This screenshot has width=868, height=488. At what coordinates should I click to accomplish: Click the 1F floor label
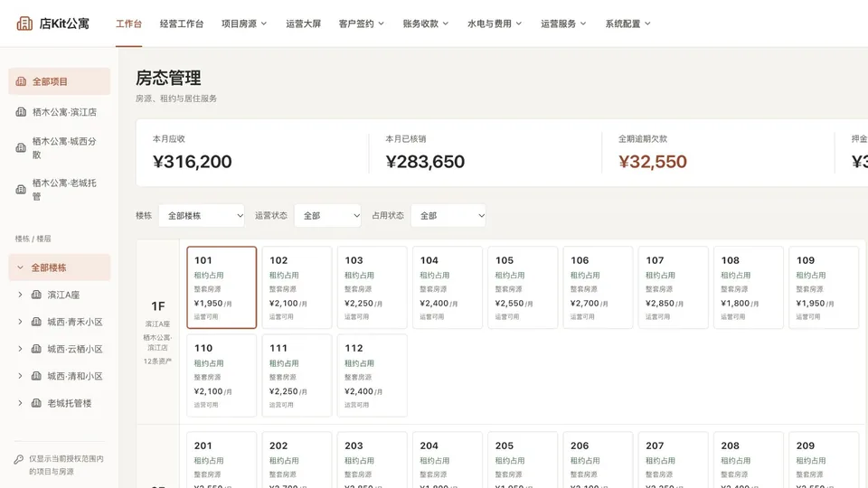[x=157, y=306]
